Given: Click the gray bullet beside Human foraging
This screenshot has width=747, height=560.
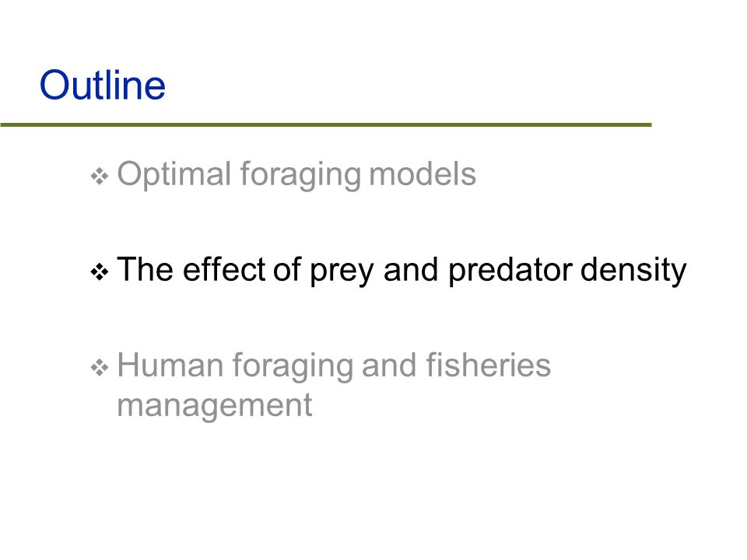Looking at the screenshot, I should pyautogui.click(x=100, y=368).
